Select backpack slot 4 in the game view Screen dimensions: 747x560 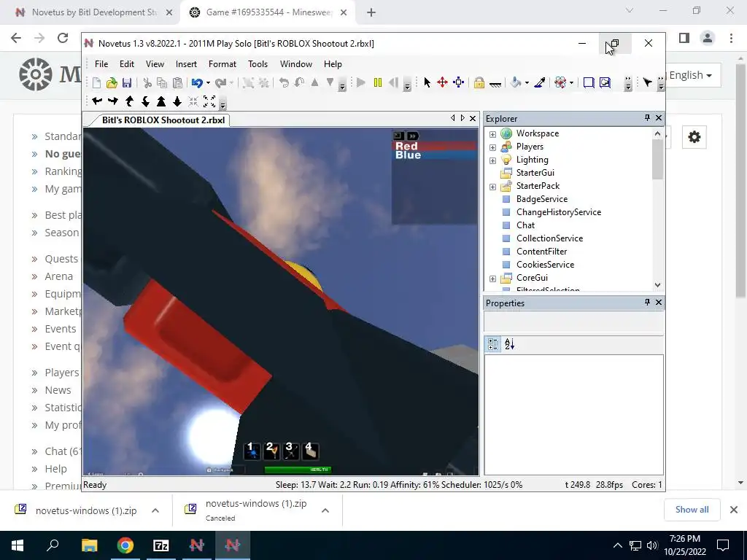point(311,451)
